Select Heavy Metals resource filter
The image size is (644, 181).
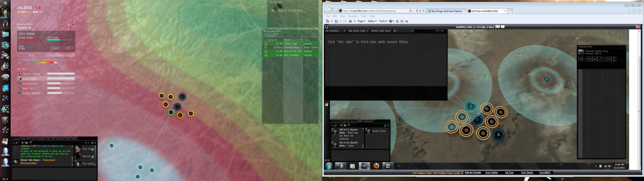pos(46,79)
